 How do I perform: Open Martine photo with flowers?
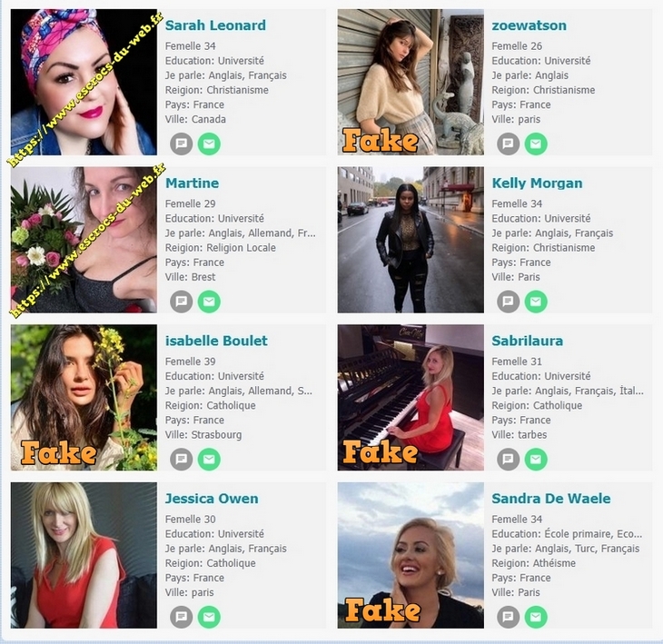tap(84, 240)
